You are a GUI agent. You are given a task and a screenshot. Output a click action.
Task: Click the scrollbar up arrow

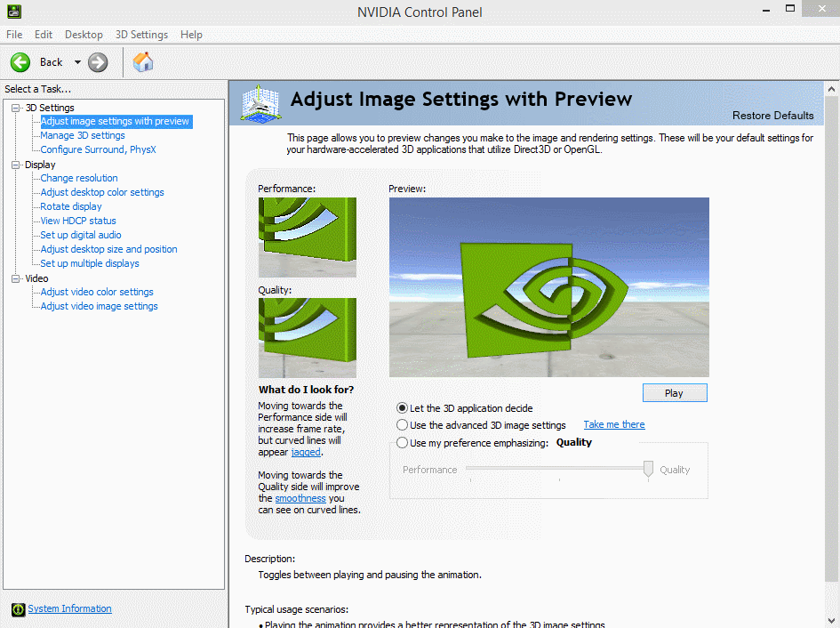pos(831,89)
